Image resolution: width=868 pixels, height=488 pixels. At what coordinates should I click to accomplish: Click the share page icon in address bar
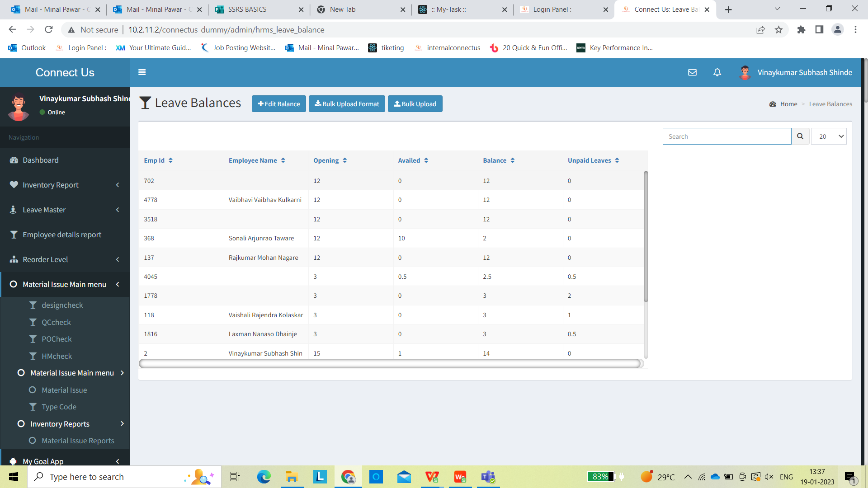[760, 30]
